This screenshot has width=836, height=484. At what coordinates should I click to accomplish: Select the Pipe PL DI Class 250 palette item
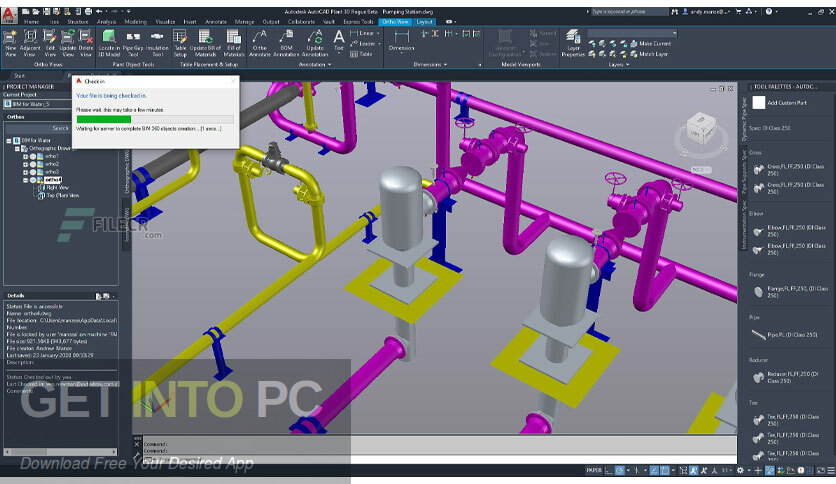point(784,335)
